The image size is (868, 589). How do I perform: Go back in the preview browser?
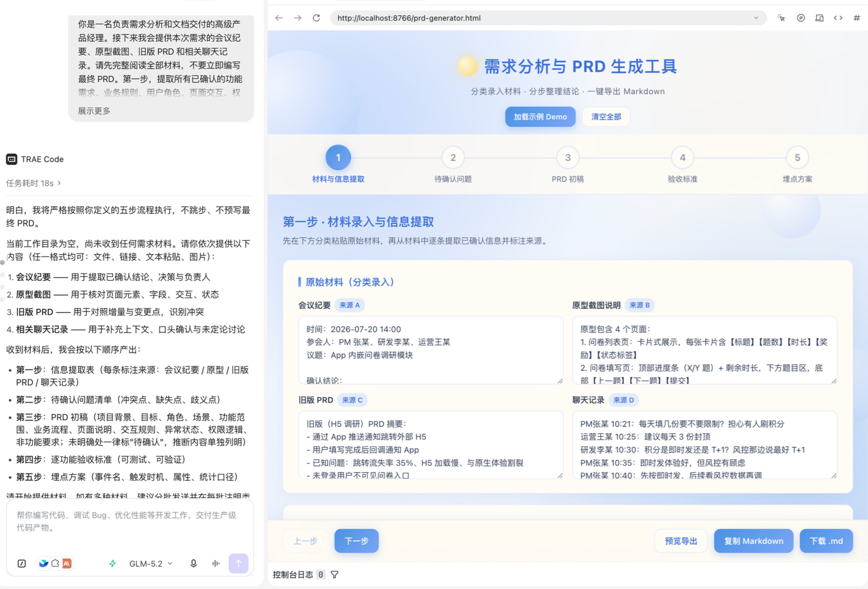tap(279, 18)
